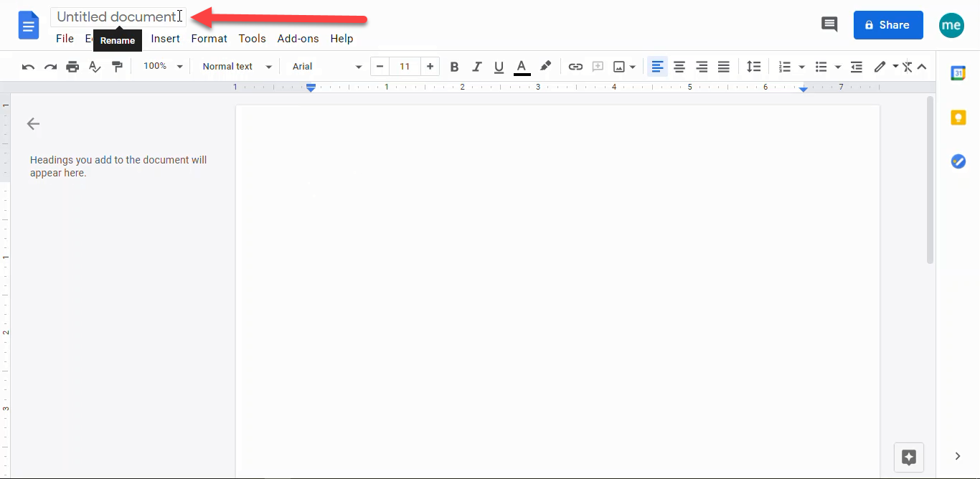
Task: Enable justified text alignment
Action: point(723,66)
